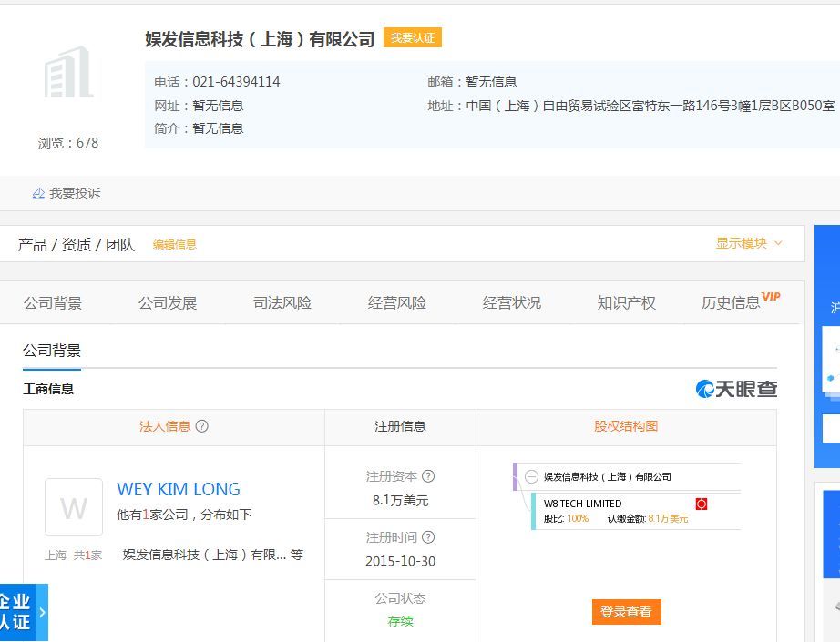Expand the 企业认证 side panel arrow
The height and width of the screenshot is (642, 840).
(x=42, y=613)
